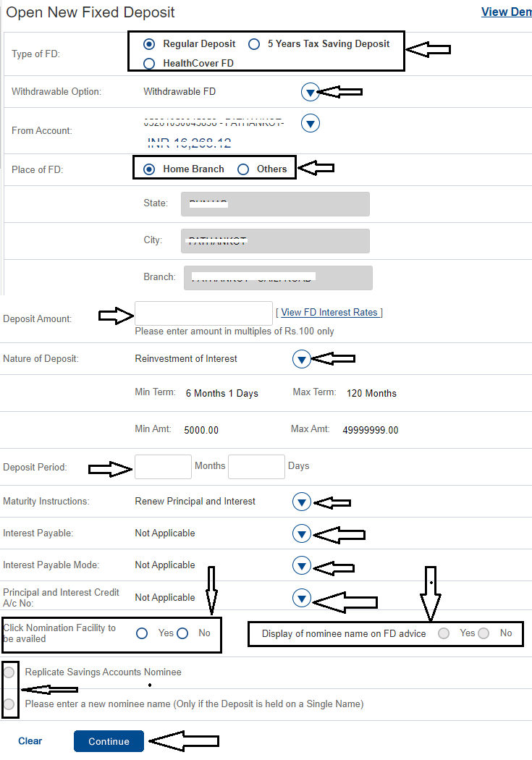
Task: Click the 49999999.00 maximum amount value
Action: pyautogui.click(x=370, y=431)
